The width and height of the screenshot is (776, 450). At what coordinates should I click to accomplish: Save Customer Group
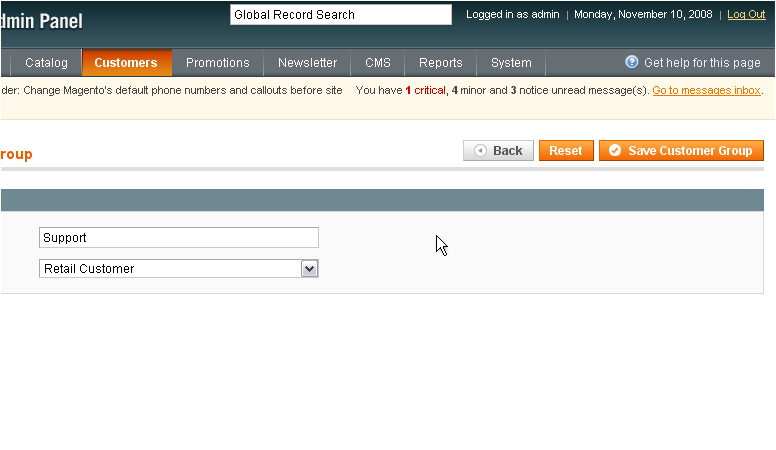point(681,150)
